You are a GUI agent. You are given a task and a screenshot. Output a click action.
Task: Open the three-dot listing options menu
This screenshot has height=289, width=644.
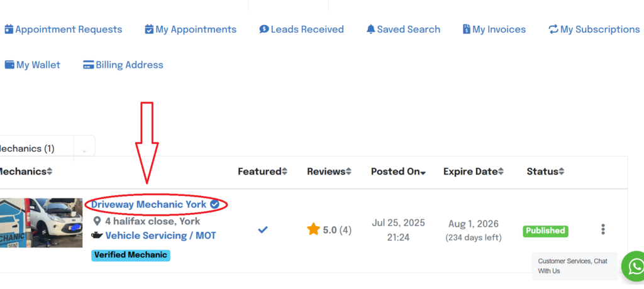(x=603, y=229)
